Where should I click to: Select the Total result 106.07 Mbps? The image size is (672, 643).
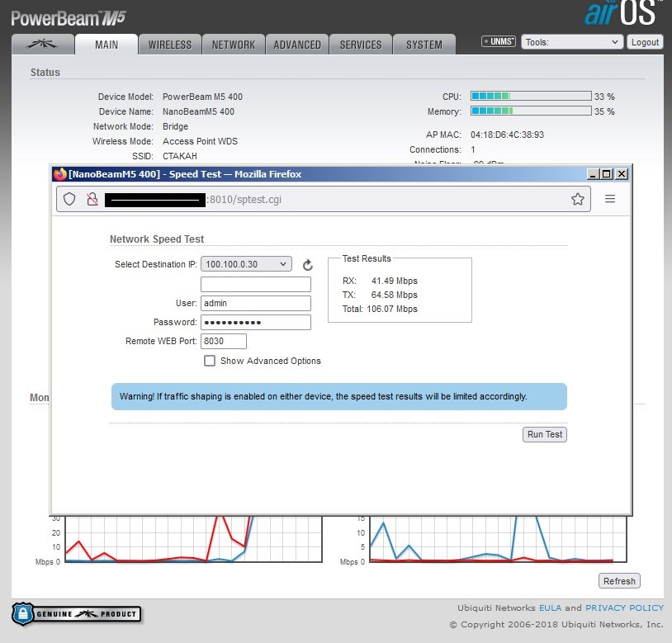392,309
